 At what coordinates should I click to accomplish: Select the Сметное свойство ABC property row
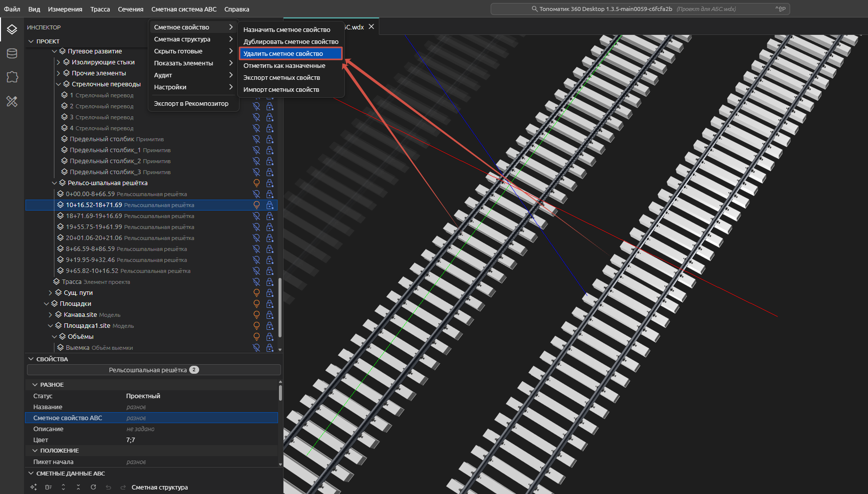152,418
